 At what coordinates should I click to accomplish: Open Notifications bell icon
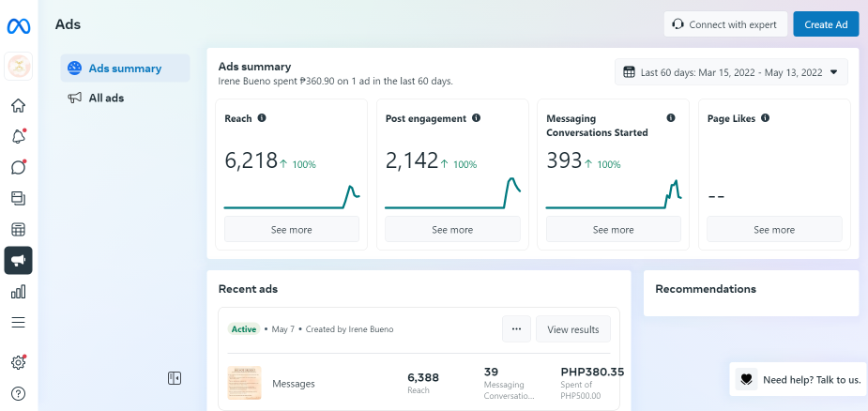tap(18, 136)
